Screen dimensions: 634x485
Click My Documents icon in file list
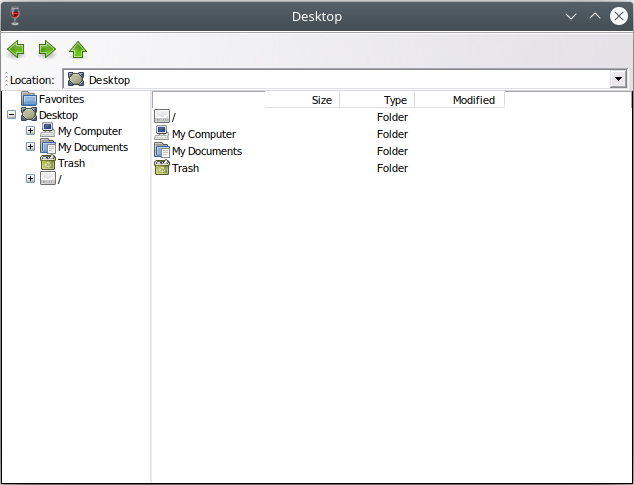[x=162, y=150]
